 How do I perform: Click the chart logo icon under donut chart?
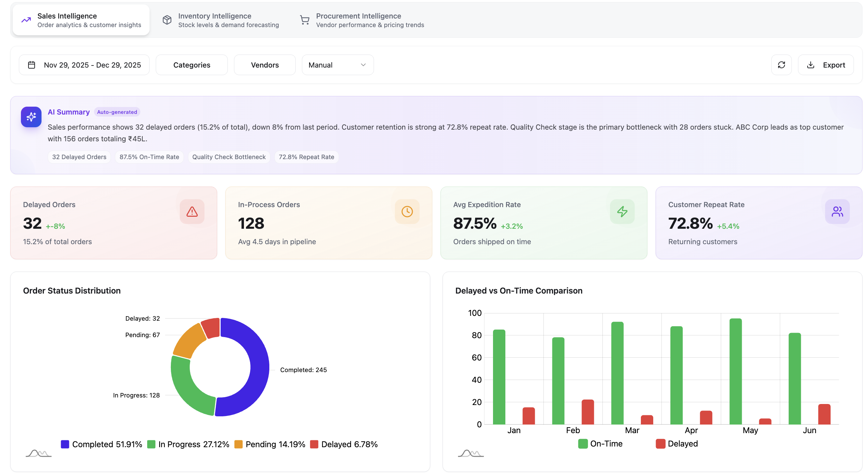coord(38,453)
